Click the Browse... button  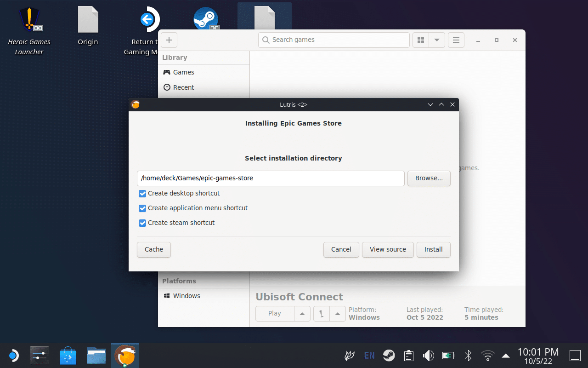click(x=429, y=178)
